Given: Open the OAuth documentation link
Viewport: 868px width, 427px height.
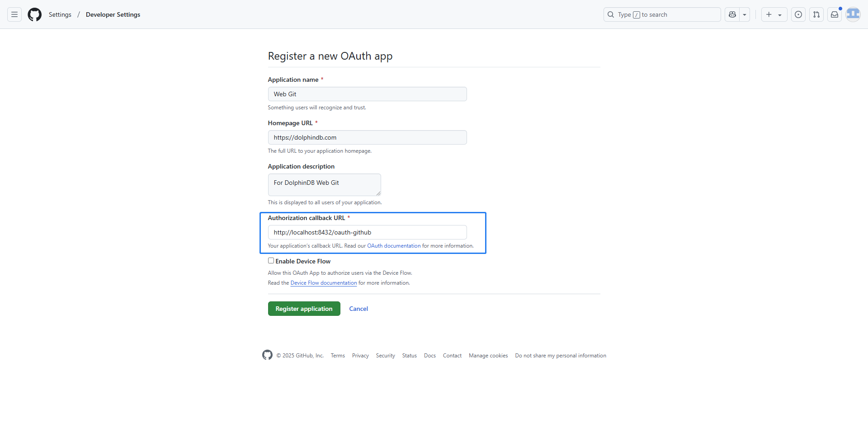Looking at the screenshot, I should click(x=394, y=246).
